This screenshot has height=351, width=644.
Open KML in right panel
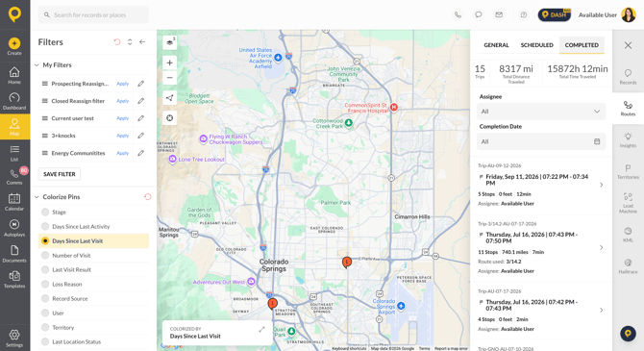pos(628,235)
